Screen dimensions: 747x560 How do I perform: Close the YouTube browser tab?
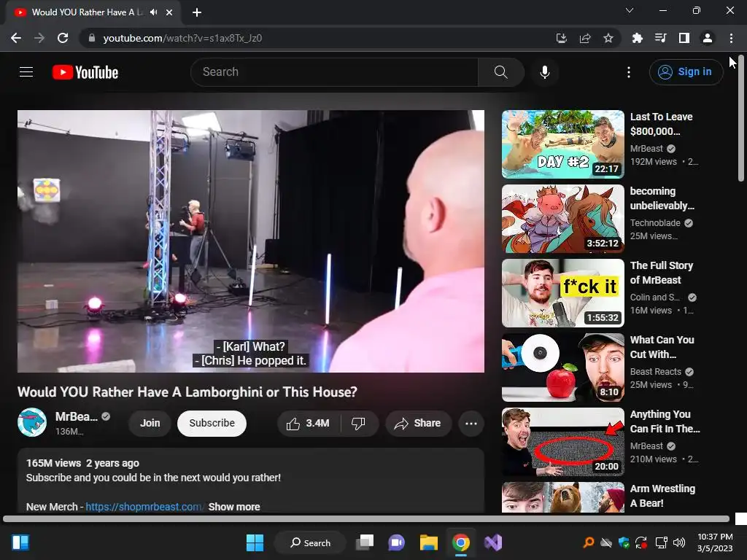pyautogui.click(x=169, y=12)
